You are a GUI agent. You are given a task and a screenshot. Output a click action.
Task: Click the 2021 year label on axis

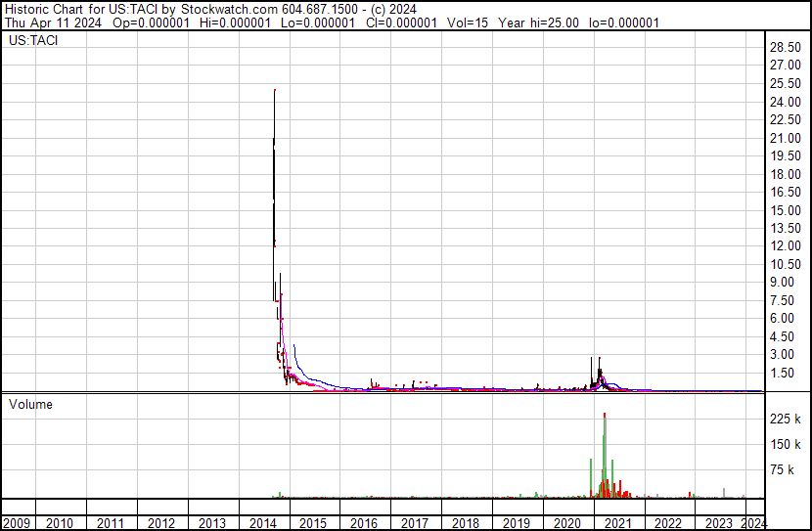617,523
